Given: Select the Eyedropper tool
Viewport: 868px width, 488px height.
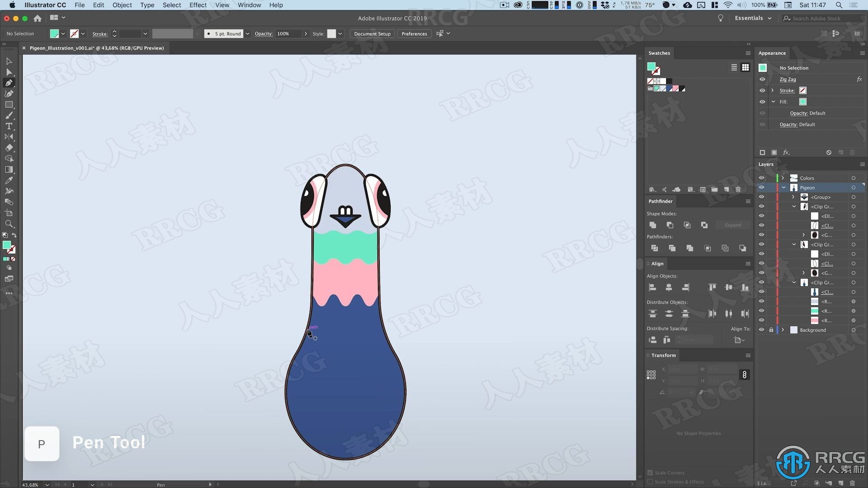Looking at the screenshot, I should click(x=9, y=180).
